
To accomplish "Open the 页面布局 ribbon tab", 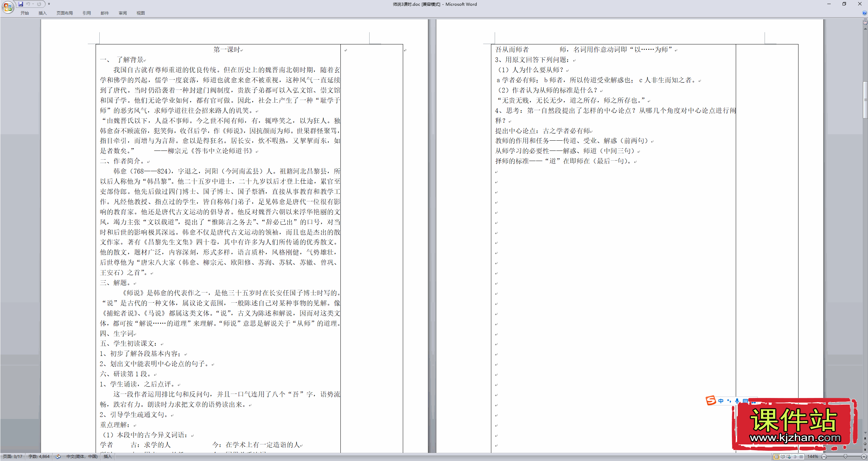I will click(x=64, y=13).
